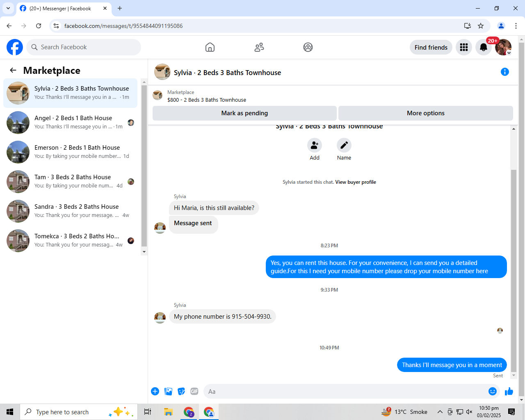Open the notifications bell

[x=484, y=47]
